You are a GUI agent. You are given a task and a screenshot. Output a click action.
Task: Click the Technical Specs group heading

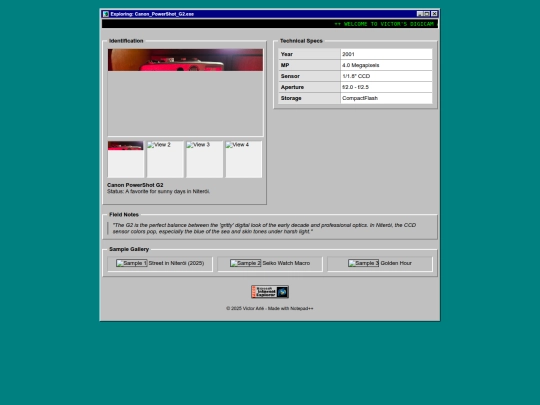coord(301,41)
